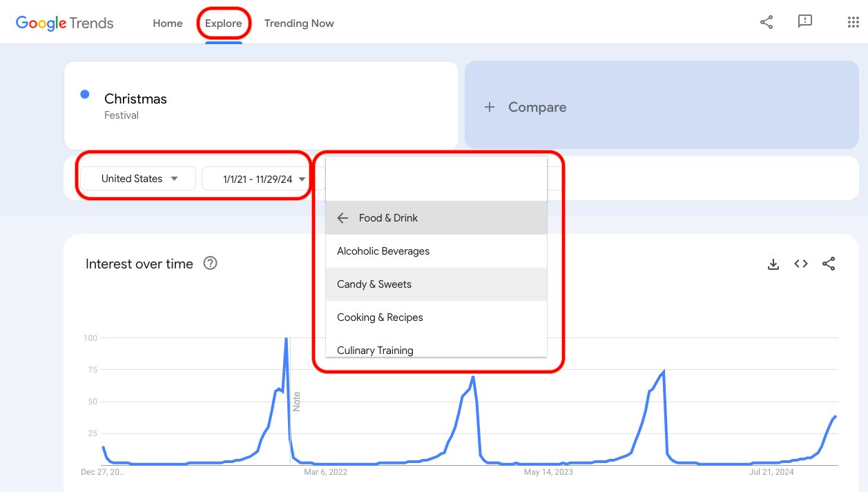Open help for Interest over time
This screenshot has height=492, width=868.
click(211, 263)
